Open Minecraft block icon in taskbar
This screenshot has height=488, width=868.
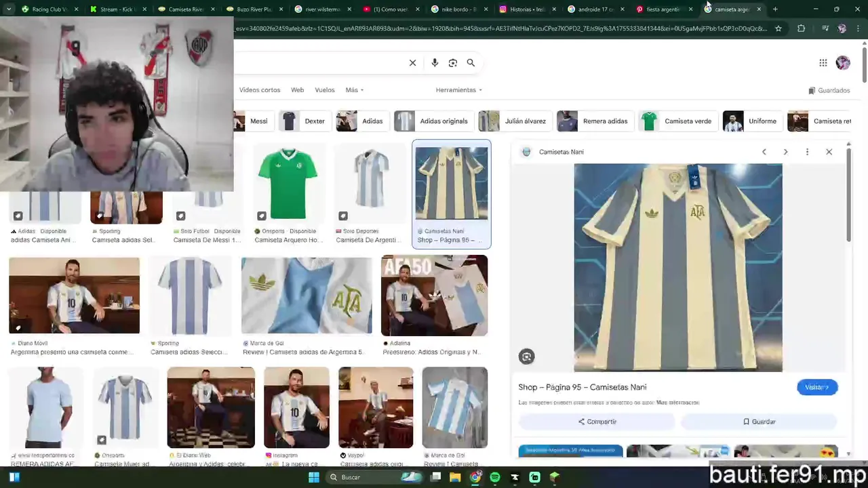(x=554, y=477)
